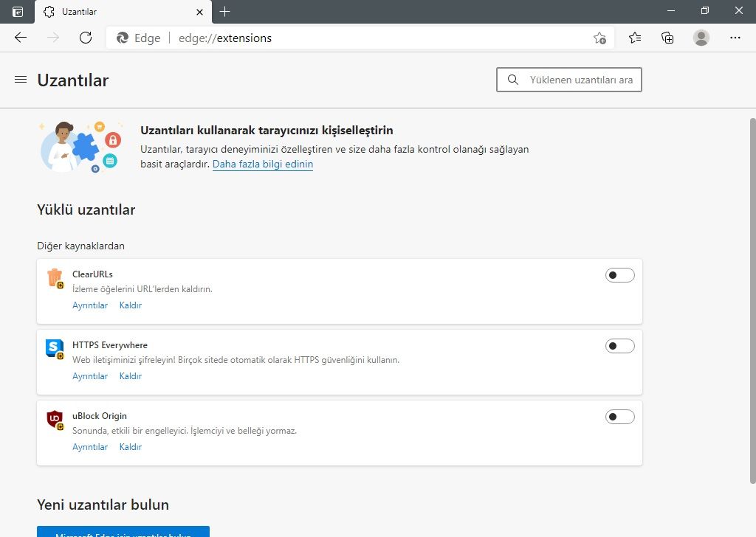The height and width of the screenshot is (537, 756).
Task: Go back with the browser back arrow
Action: (20, 38)
